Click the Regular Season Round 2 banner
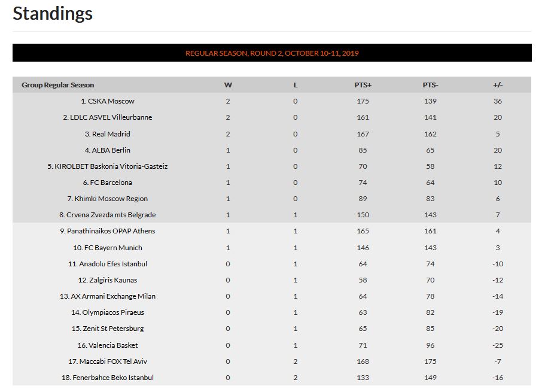This screenshot has width=548, height=392. click(x=272, y=53)
